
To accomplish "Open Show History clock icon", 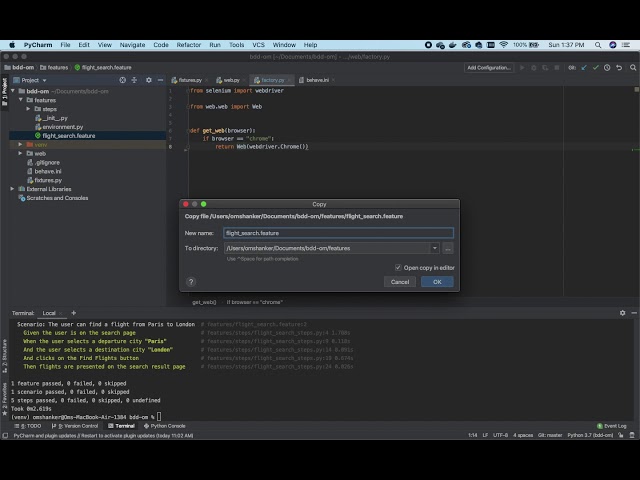I will pyautogui.click(x=607, y=68).
